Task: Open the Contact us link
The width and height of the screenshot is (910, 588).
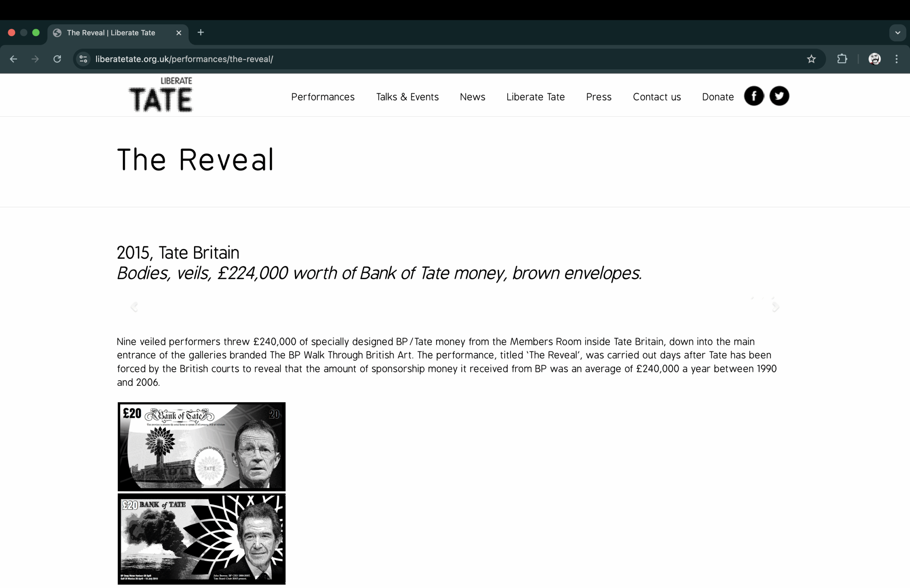Action: (x=656, y=97)
